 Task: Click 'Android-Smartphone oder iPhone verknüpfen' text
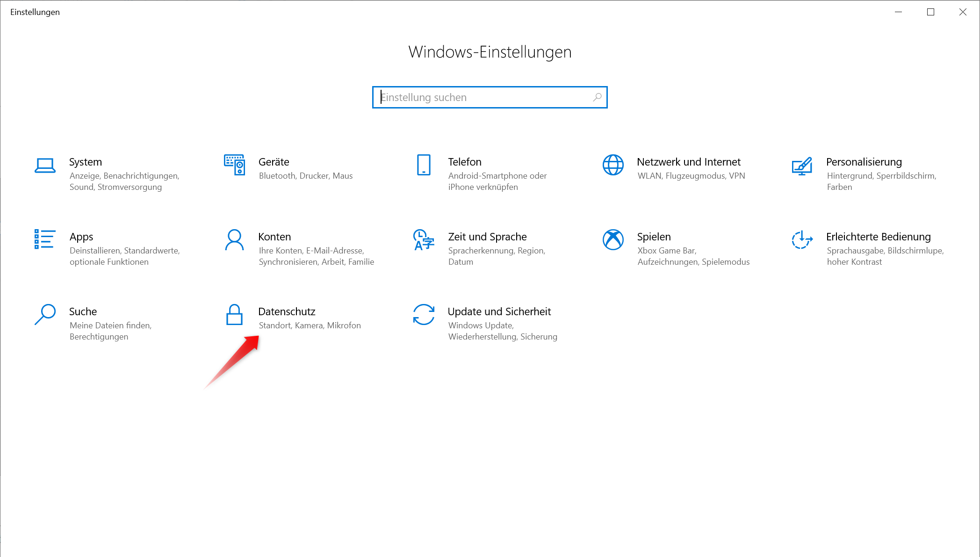(497, 181)
